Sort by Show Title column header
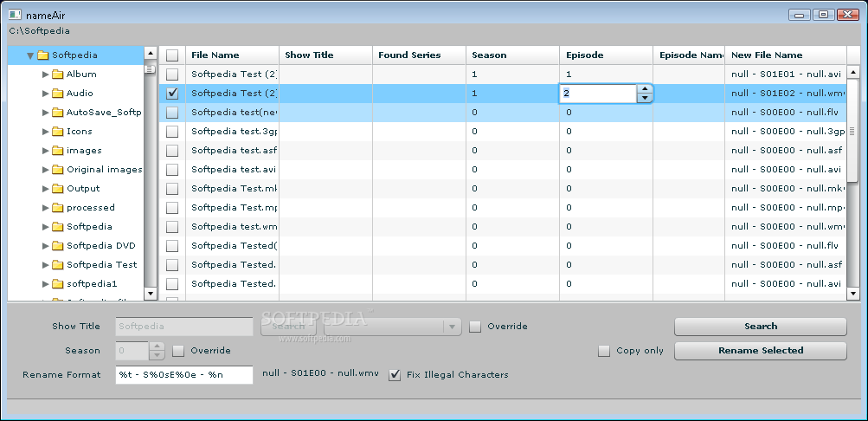The width and height of the screenshot is (868, 421). click(x=325, y=55)
